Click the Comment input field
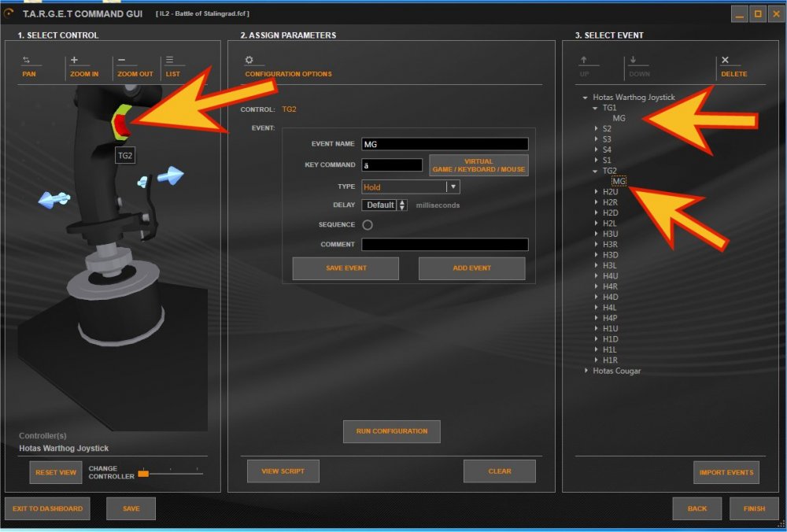The height and width of the screenshot is (532, 787). (445, 245)
